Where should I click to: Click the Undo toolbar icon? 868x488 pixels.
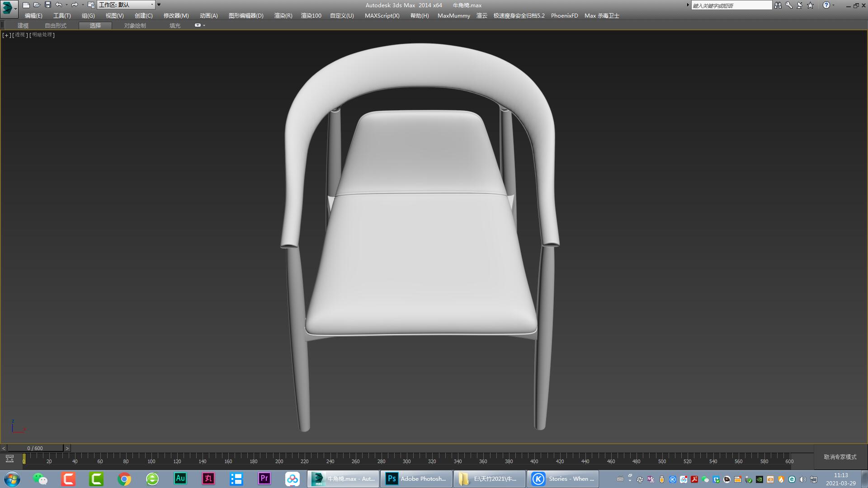[58, 5]
